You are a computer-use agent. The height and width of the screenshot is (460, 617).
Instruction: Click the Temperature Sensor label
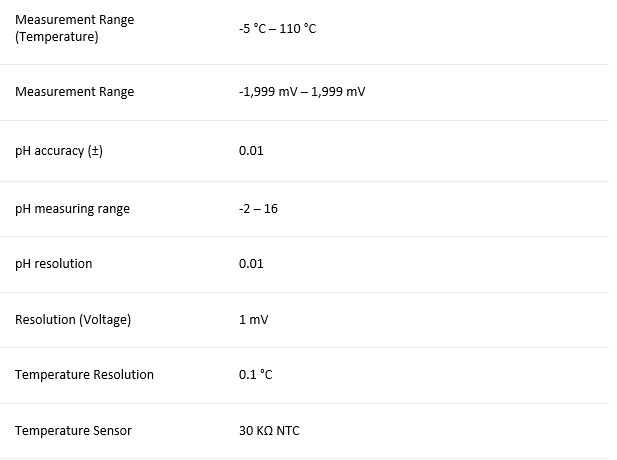click(73, 431)
